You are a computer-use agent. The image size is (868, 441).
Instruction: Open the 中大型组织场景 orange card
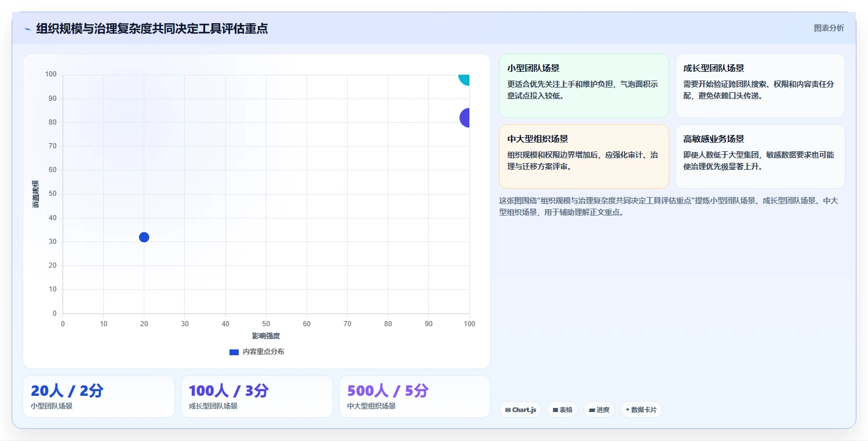584,156
